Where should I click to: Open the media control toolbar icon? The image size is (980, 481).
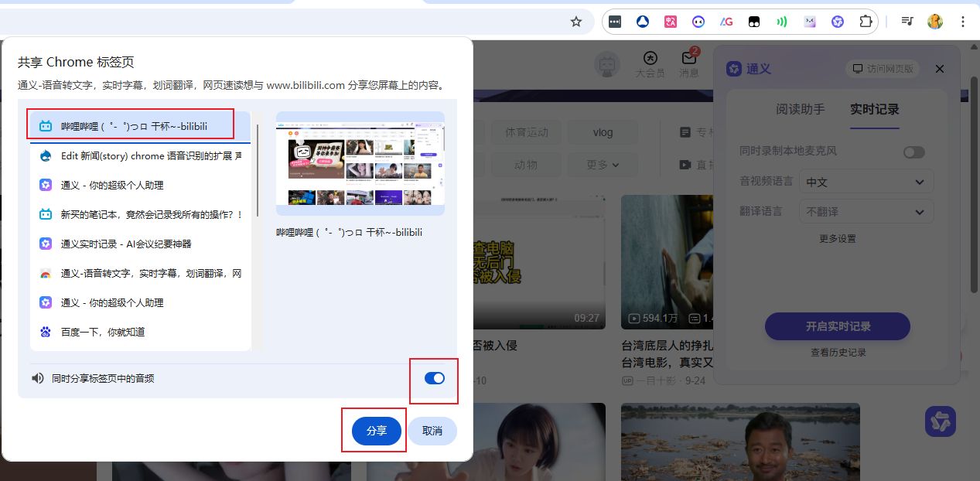[x=908, y=22]
